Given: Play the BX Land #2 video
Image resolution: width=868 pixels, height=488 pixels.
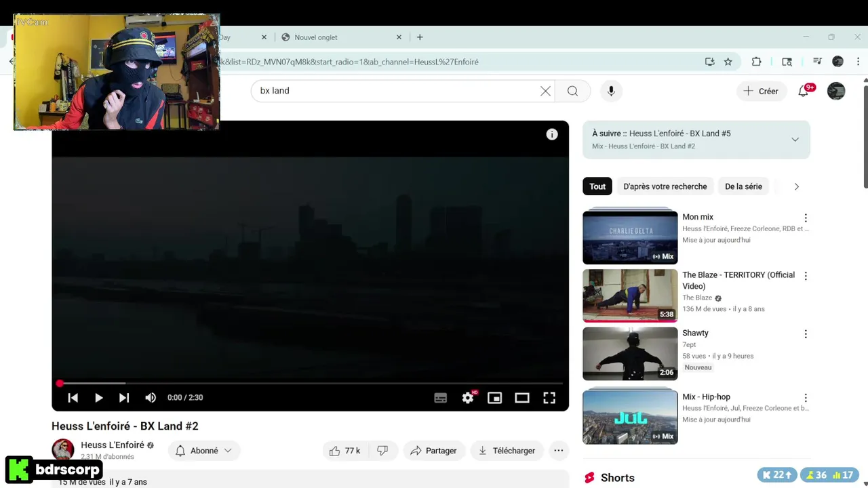Looking at the screenshot, I should click(x=98, y=398).
